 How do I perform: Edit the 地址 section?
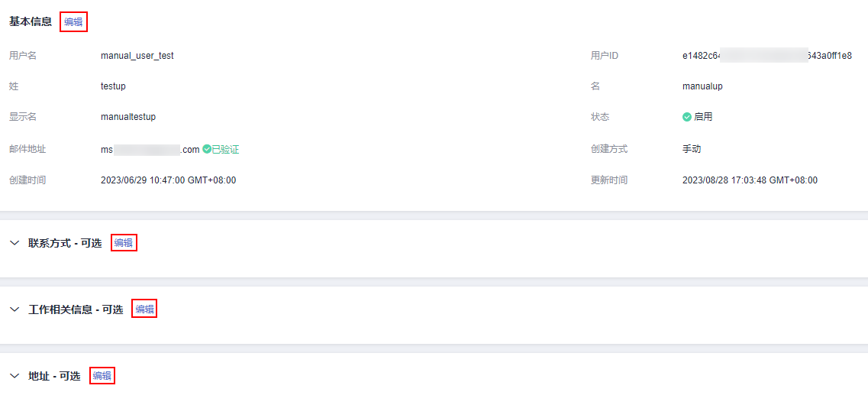(x=102, y=376)
